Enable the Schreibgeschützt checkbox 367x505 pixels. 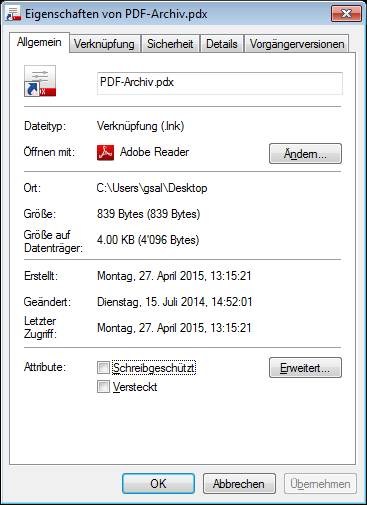(103, 368)
